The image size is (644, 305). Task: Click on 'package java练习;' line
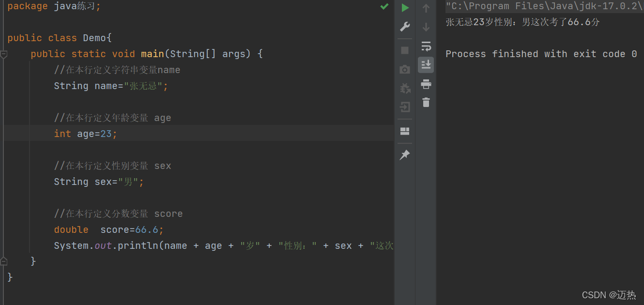(x=54, y=6)
